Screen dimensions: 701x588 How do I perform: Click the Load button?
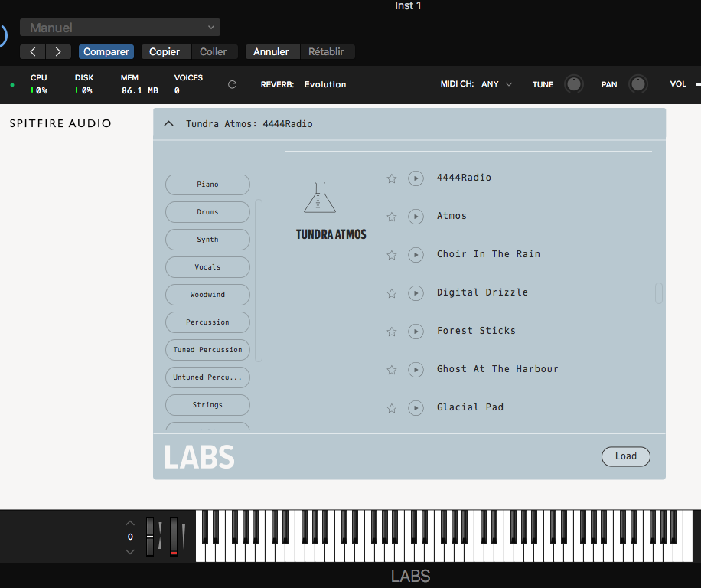[625, 456]
